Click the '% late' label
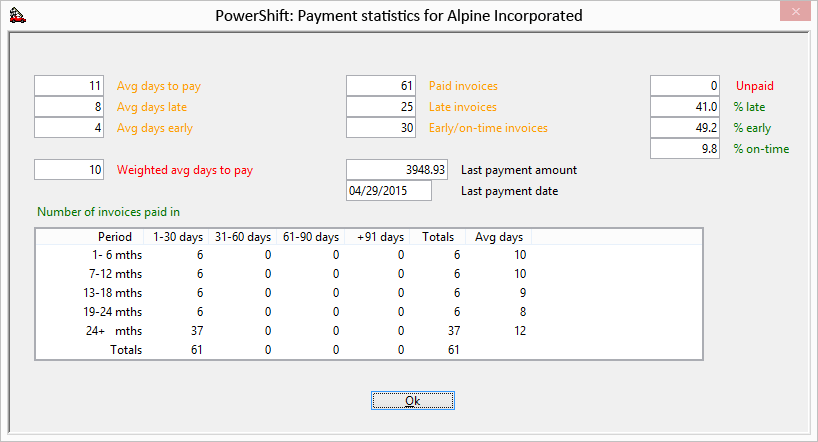 (749, 107)
